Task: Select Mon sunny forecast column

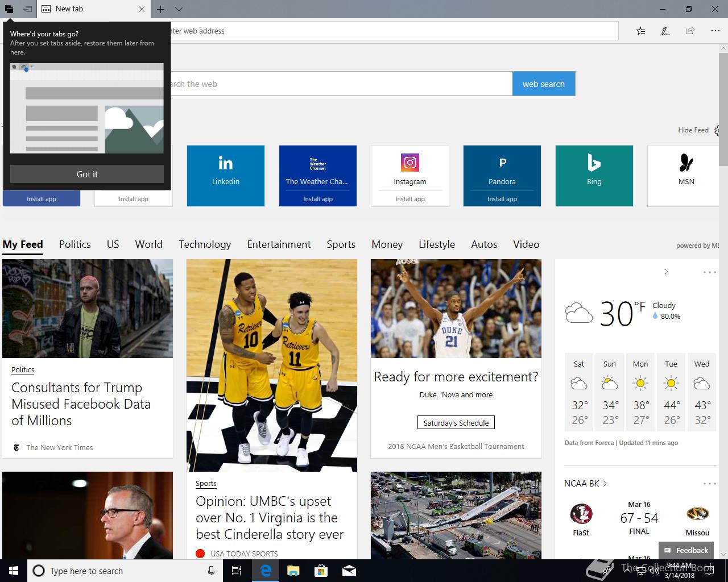Action: 640,392
